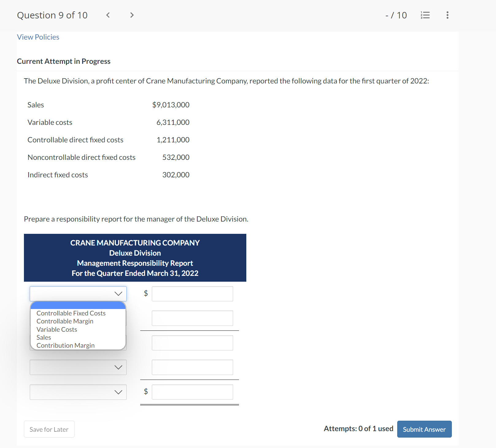Select Variable Costs option
496x448 pixels.
point(57,330)
